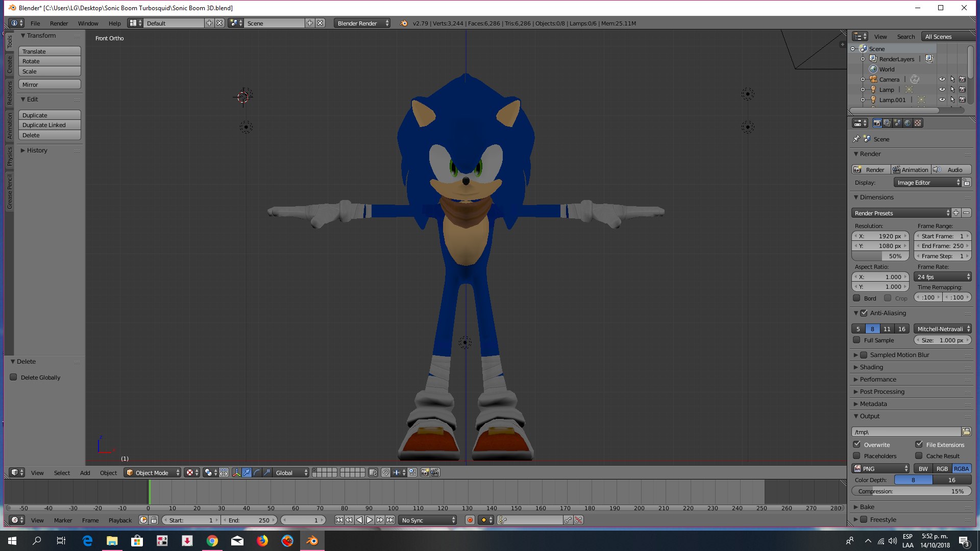Screen dimensions: 980x551
Task: Enable the Placeholders checkbox
Action: pyautogui.click(x=856, y=456)
